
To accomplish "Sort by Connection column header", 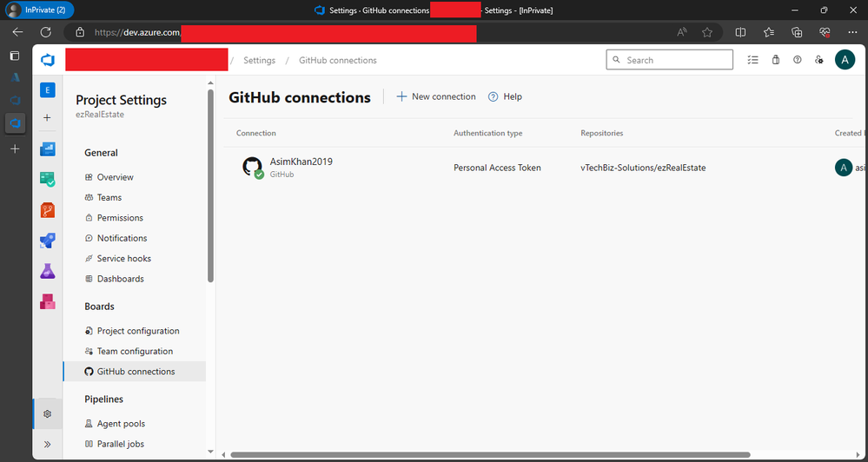I will pyautogui.click(x=255, y=134).
